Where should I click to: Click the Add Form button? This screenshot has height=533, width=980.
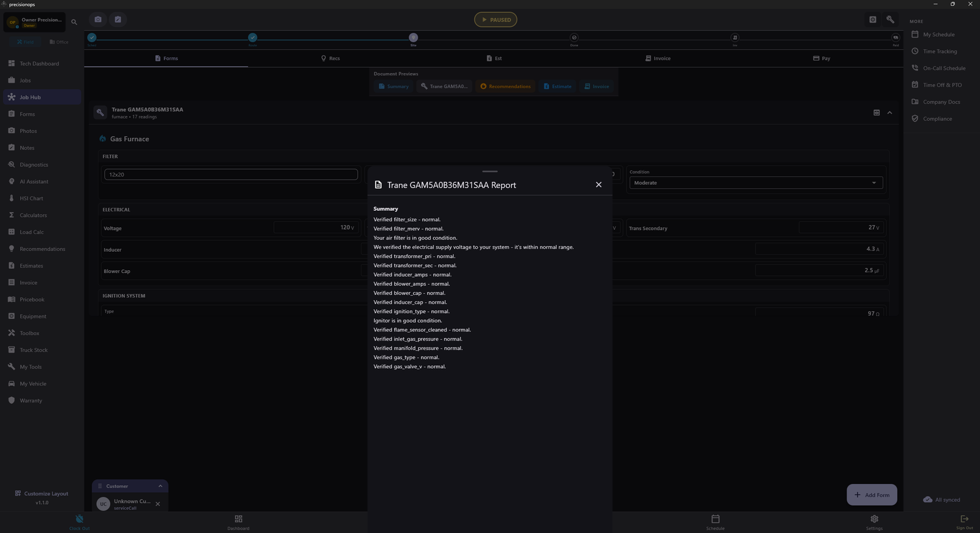point(872,495)
